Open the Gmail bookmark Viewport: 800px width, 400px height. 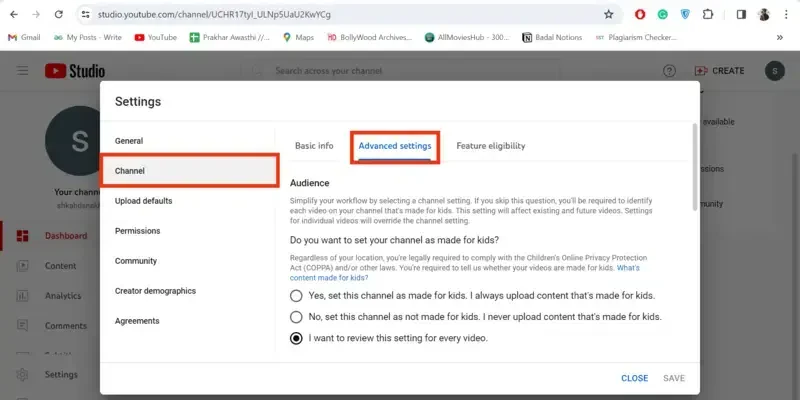pos(24,37)
